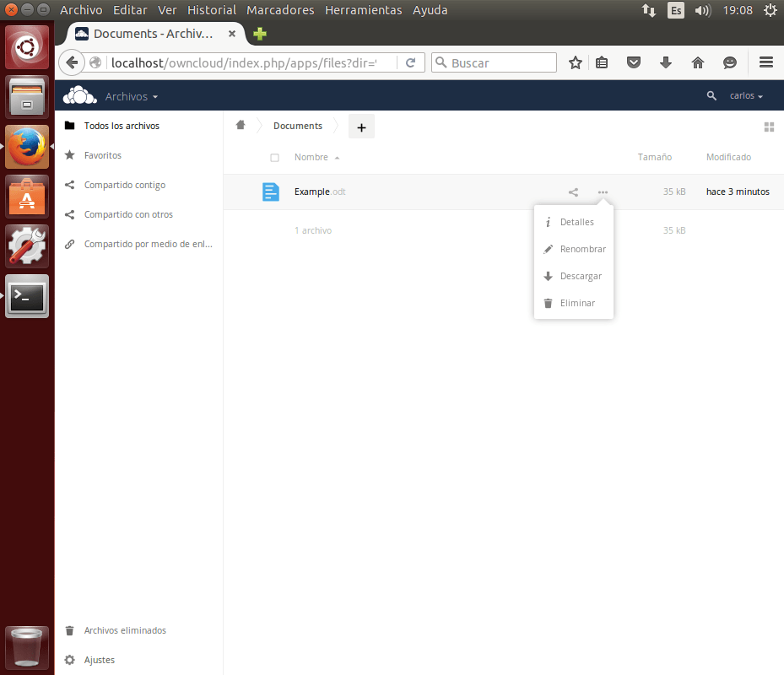The image size is (784, 675).
Task: Open the Es keyboard layout indicator
Action: pyautogui.click(x=676, y=10)
